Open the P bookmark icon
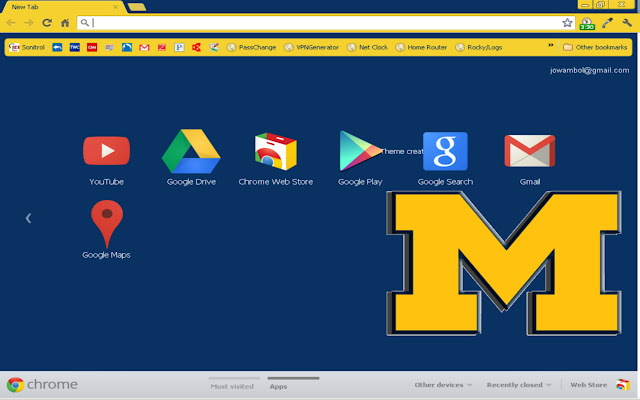The width and height of the screenshot is (640, 400). tap(179, 47)
